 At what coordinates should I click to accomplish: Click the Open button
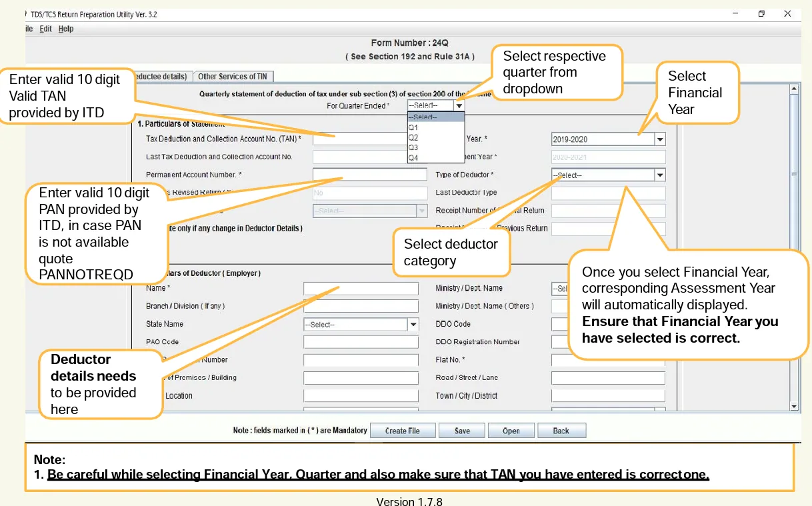coord(511,431)
